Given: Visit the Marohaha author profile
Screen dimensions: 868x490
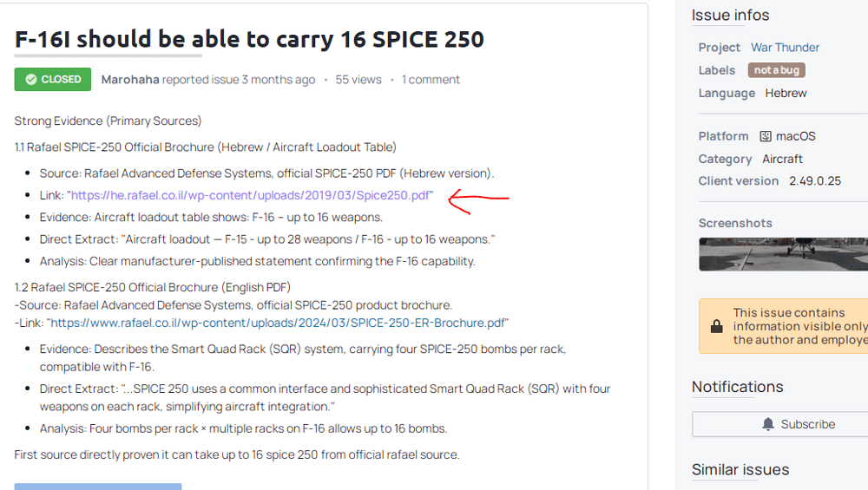Looking at the screenshot, I should pyautogui.click(x=130, y=80).
